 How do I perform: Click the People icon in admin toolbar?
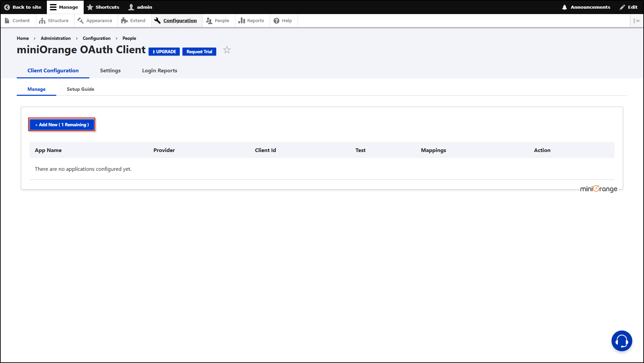(208, 20)
